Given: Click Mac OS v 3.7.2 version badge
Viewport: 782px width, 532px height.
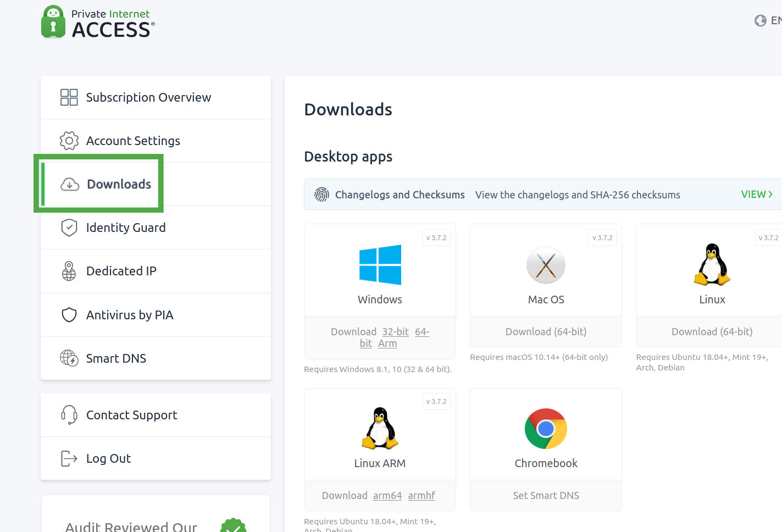Looking at the screenshot, I should [x=602, y=238].
